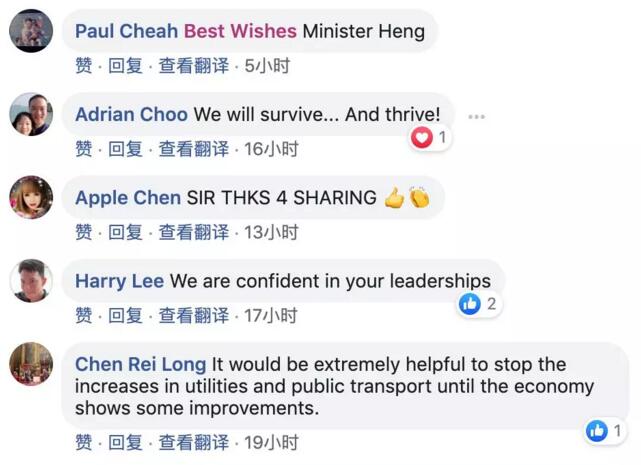
Task: Click the like reaction icon on Harry Lee's comment
Action: (470, 304)
